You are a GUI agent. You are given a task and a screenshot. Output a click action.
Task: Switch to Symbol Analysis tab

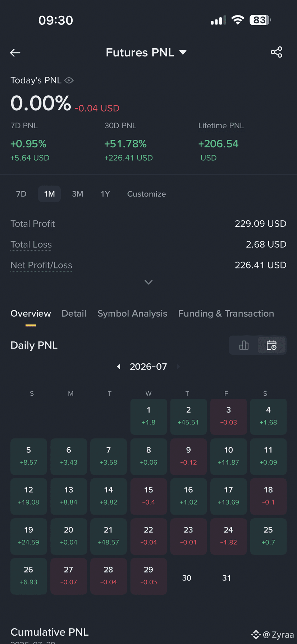tap(132, 314)
